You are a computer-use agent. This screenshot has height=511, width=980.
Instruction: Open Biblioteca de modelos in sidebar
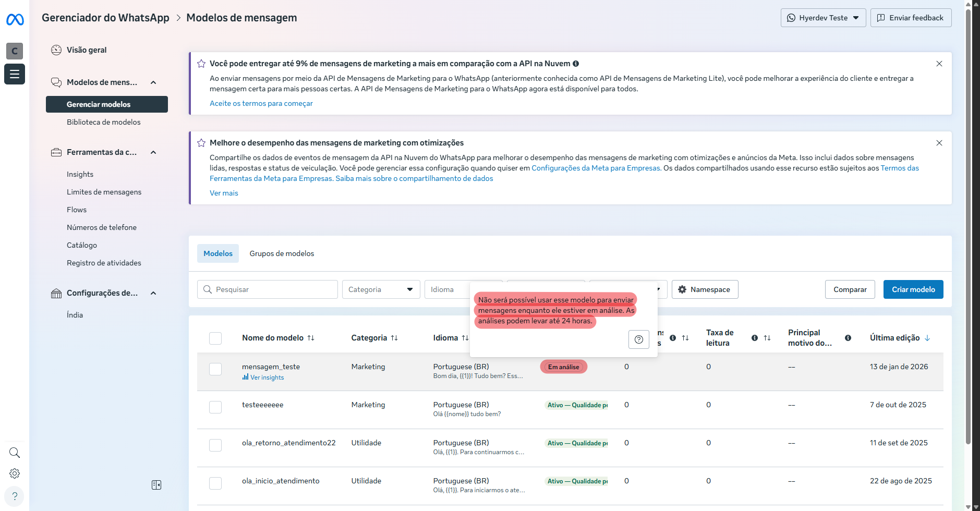coord(103,122)
